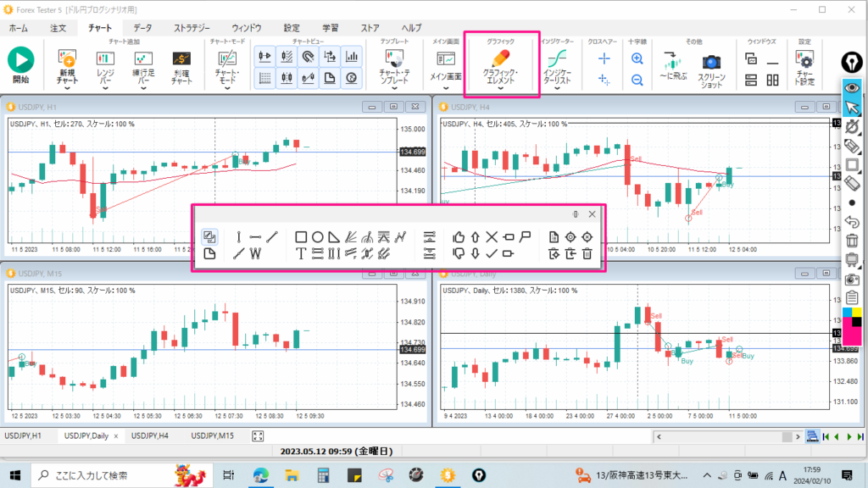The width and height of the screenshot is (868, 488).
Task: Select the check mark sign
Action: tap(492, 254)
